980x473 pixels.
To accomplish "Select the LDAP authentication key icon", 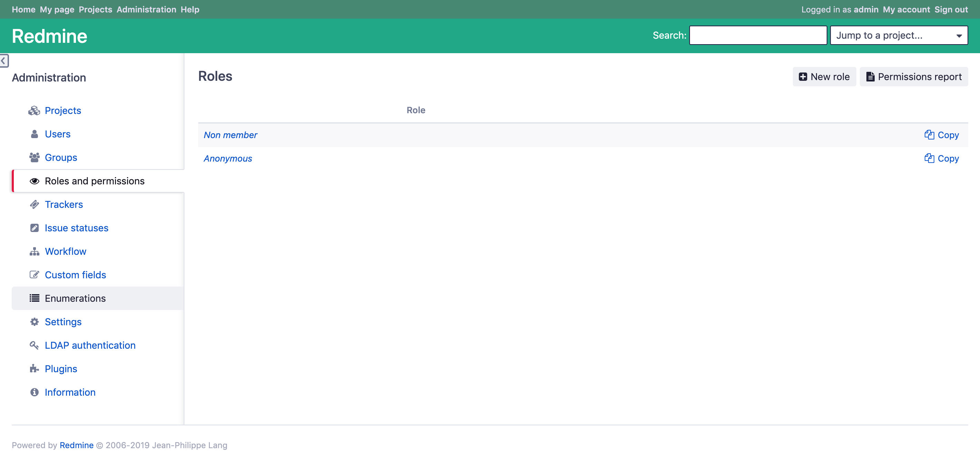I will tap(34, 345).
